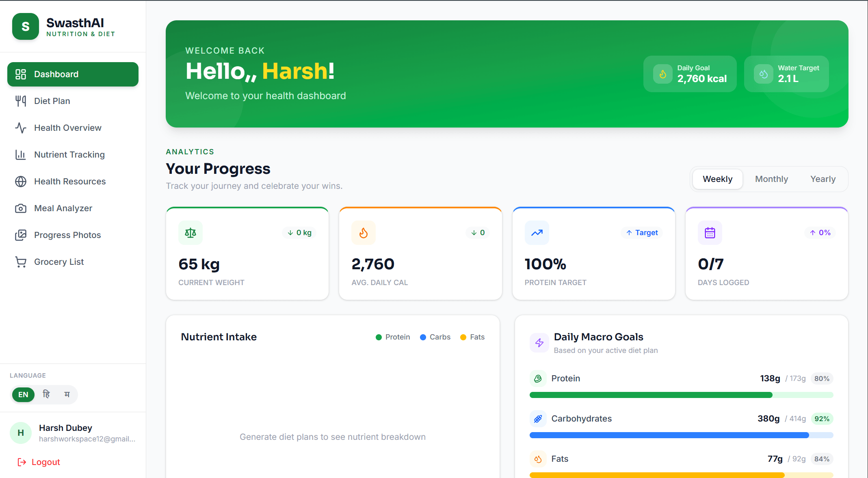The image size is (868, 478).
Task: Click the lightning icon beside Daily Macro Goals
Action: coord(539,343)
